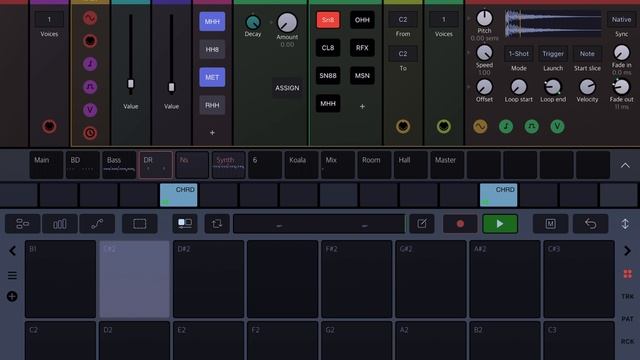Go to next pad page with the right arrow
The height and width of the screenshot is (360, 640).
tap(627, 251)
